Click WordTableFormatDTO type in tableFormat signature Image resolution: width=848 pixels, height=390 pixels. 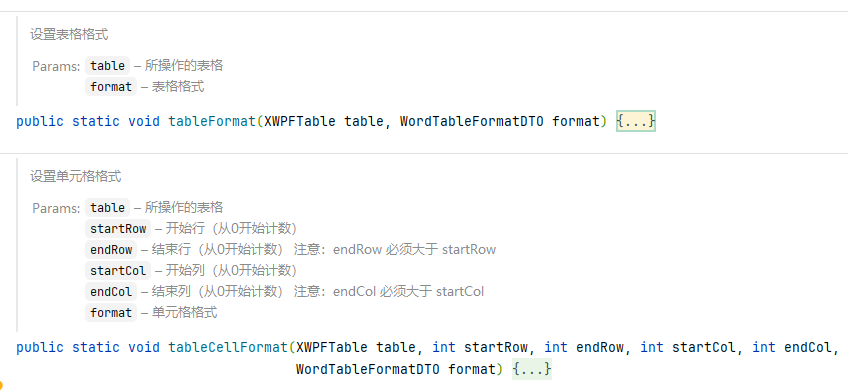pos(472,121)
